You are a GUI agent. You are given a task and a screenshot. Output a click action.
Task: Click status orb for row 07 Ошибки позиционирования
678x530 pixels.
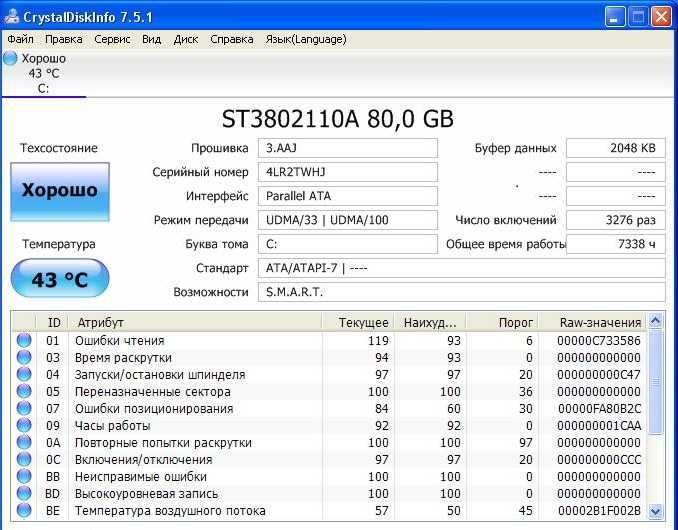tap(24, 409)
